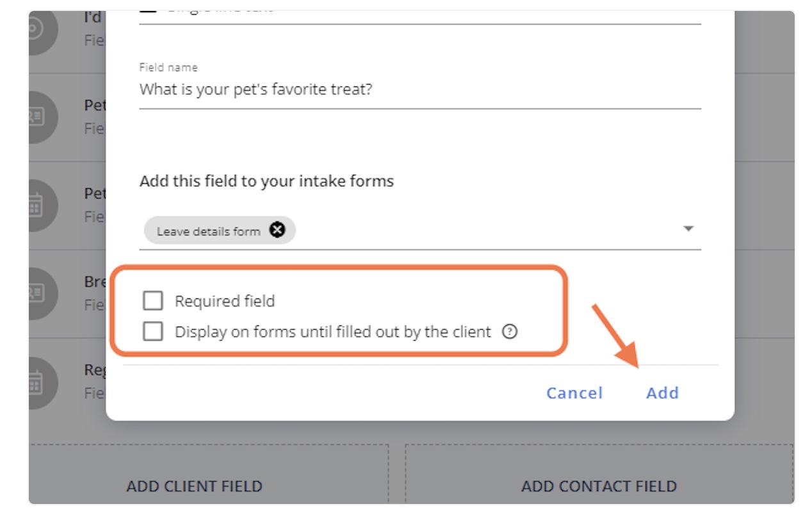Image resolution: width=812 pixels, height=520 pixels.
Task: Confirm the new field with Add
Action: 662,393
